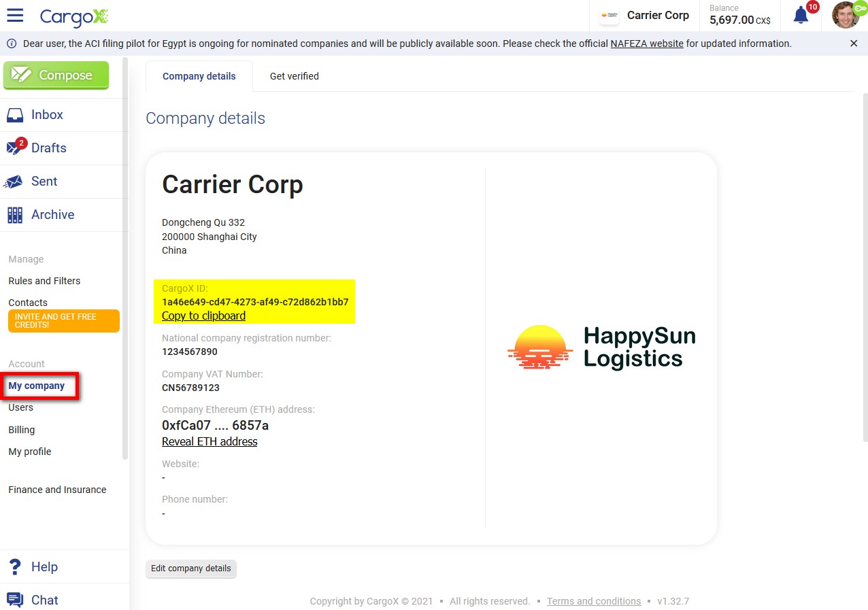Dismiss the ACI filing notice banner
Image resolution: width=868 pixels, height=610 pixels.
coord(854,44)
